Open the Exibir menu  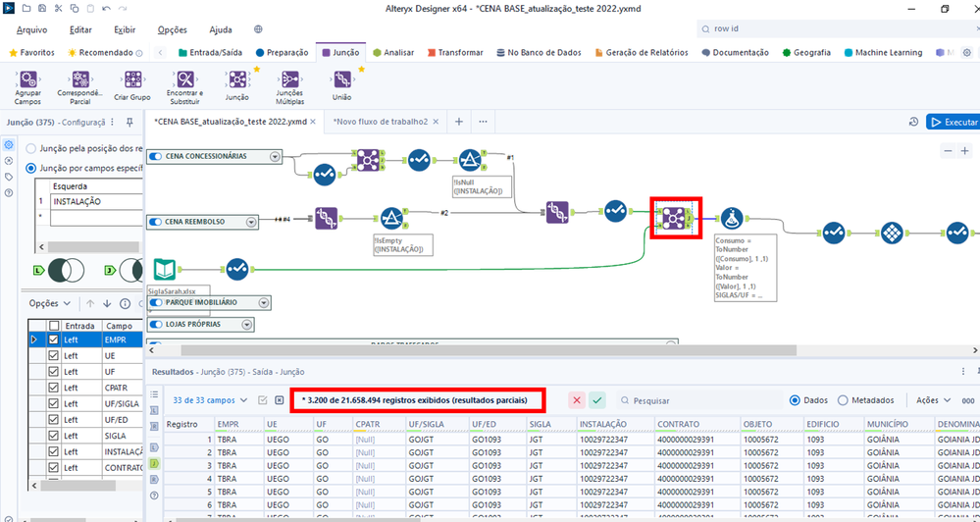tap(125, 29)
